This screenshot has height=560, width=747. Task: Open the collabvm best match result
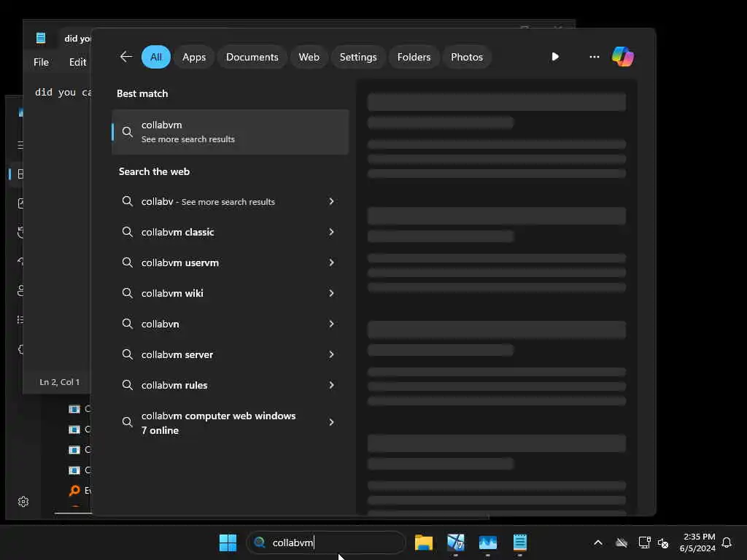coord(230,132)
